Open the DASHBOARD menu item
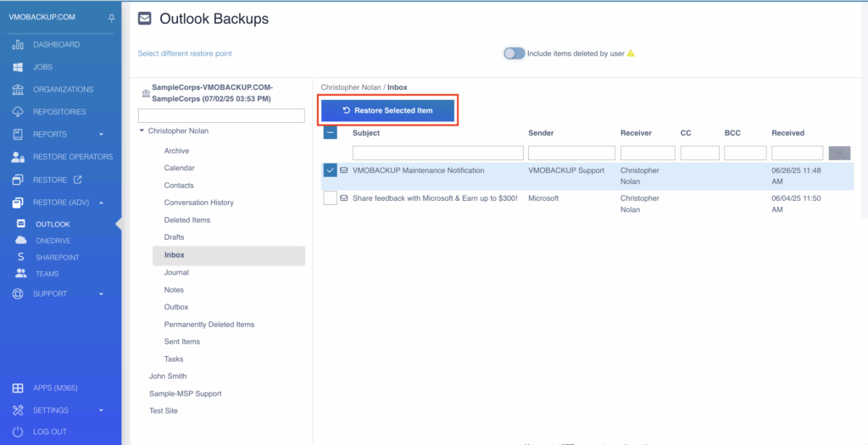The image size is (868, 445). [x=57, y=44]
